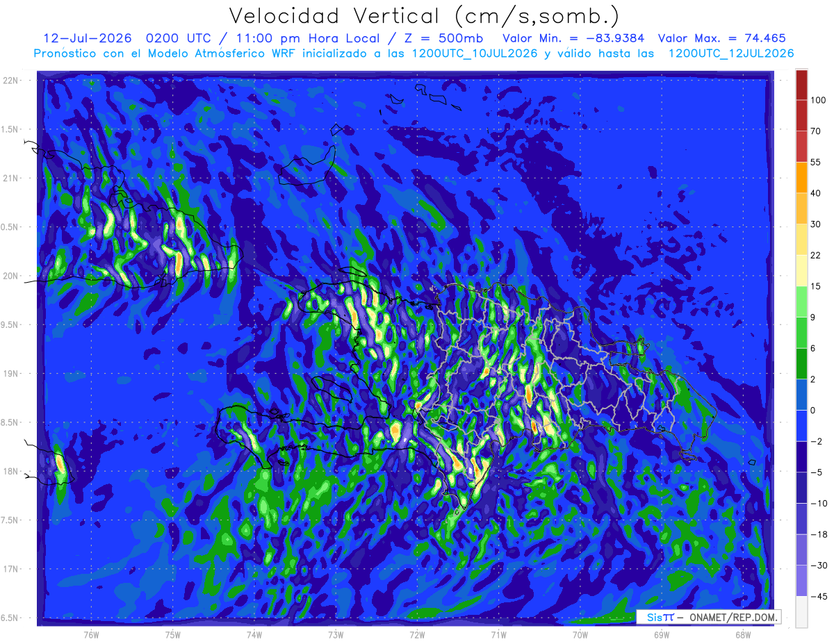Pick the bright blue swatch between -2 and 0
This screenshot has width=834, height=644.
click(801, 426)
